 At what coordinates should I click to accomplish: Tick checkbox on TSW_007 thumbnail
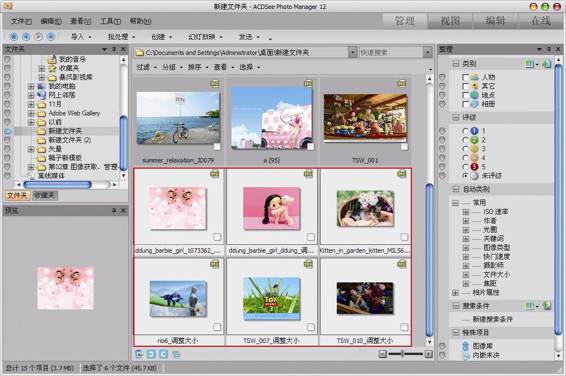[310, 327]
